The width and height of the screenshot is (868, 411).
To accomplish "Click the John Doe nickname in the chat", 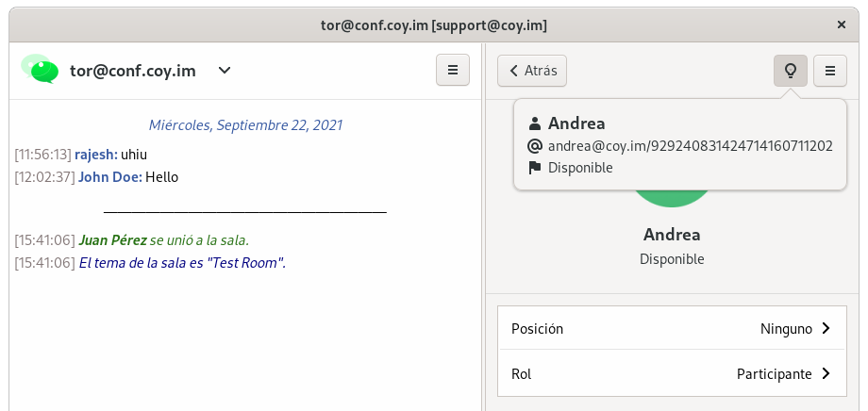I will click(x=109, y=176).
